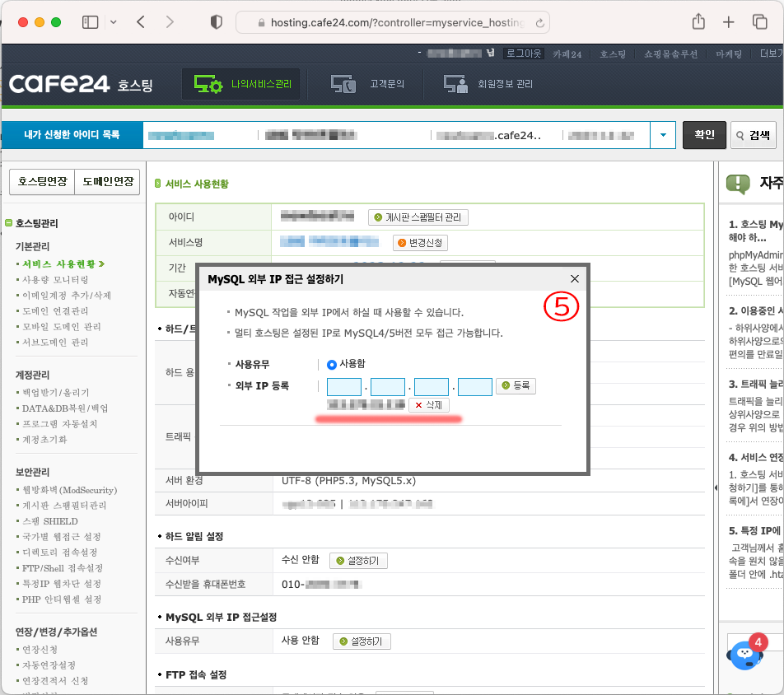Click the first IP octet field
This screenshot has height=695, width=784.
(x=344, y=386)
